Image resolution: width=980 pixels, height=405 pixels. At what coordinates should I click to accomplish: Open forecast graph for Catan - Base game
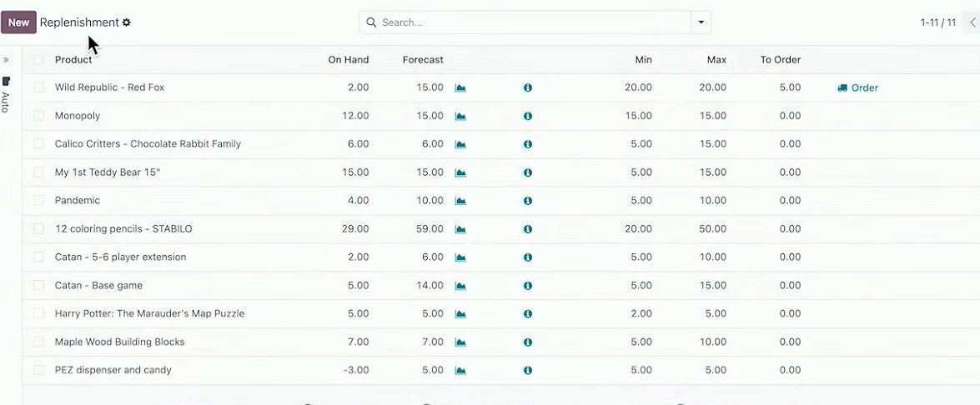click(460, 286)
